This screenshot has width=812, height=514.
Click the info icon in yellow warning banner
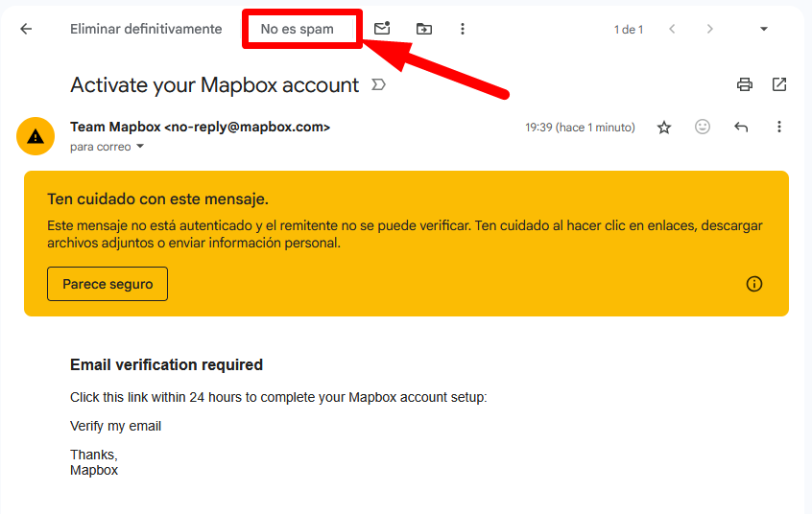754,284
